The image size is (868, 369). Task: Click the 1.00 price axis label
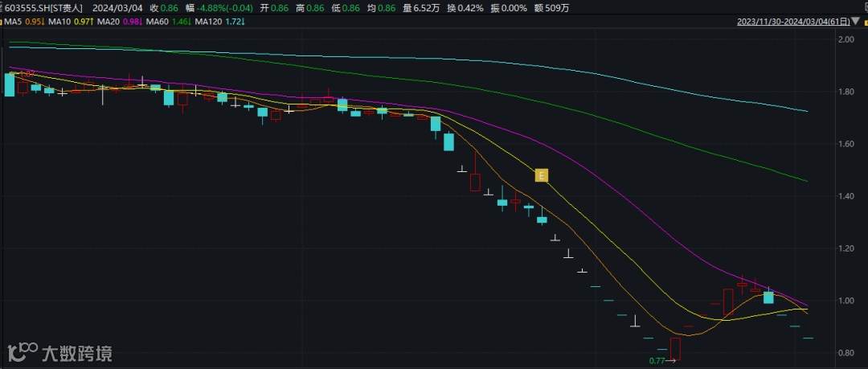845,301
